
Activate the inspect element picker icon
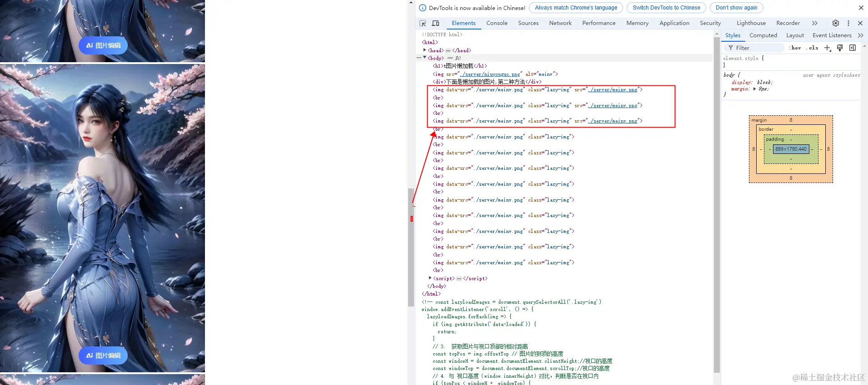423,23
